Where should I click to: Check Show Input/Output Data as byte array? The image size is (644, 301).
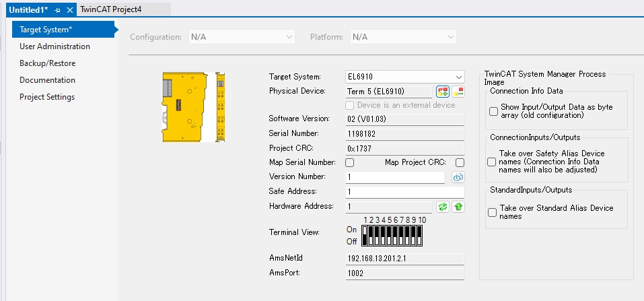click(x=493, y=111)
